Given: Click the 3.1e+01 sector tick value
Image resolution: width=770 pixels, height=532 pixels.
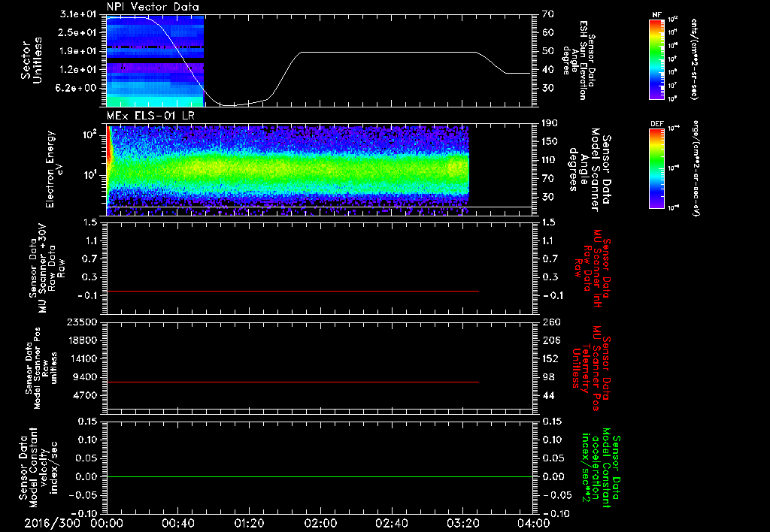Looking at the screenshot, I should pyautogui.click(x=77, y=14).
